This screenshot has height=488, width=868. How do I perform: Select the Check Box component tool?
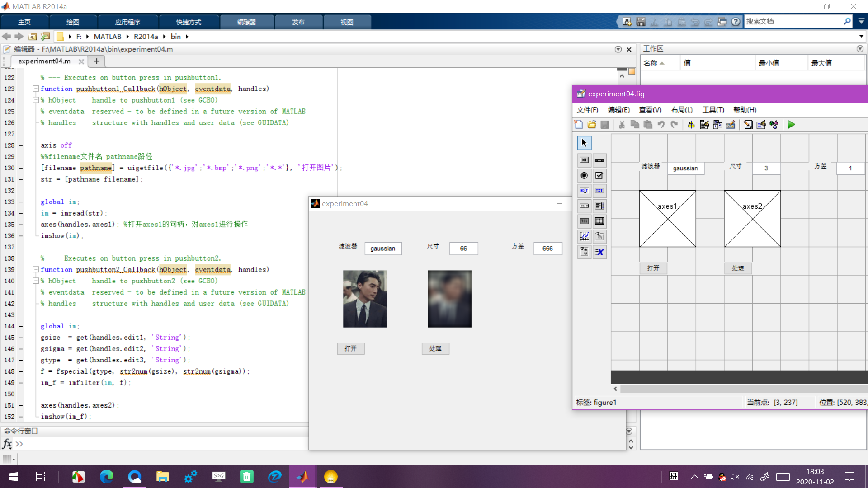599,175
